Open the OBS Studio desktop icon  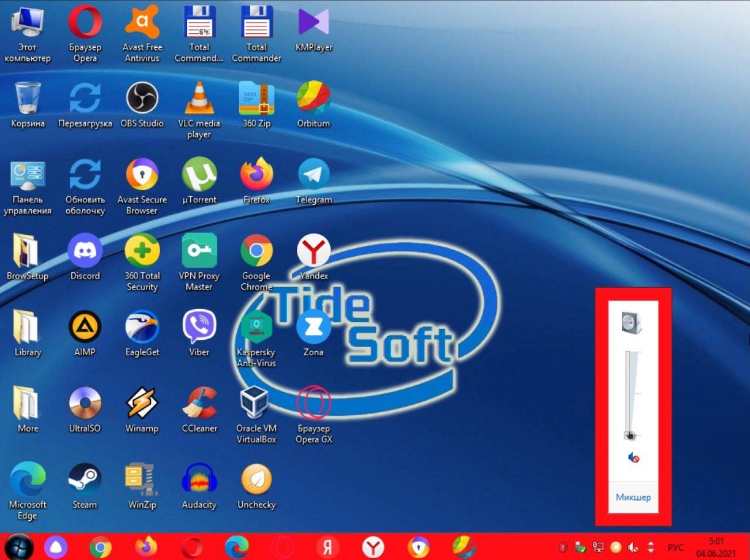(x=142, y=99)
